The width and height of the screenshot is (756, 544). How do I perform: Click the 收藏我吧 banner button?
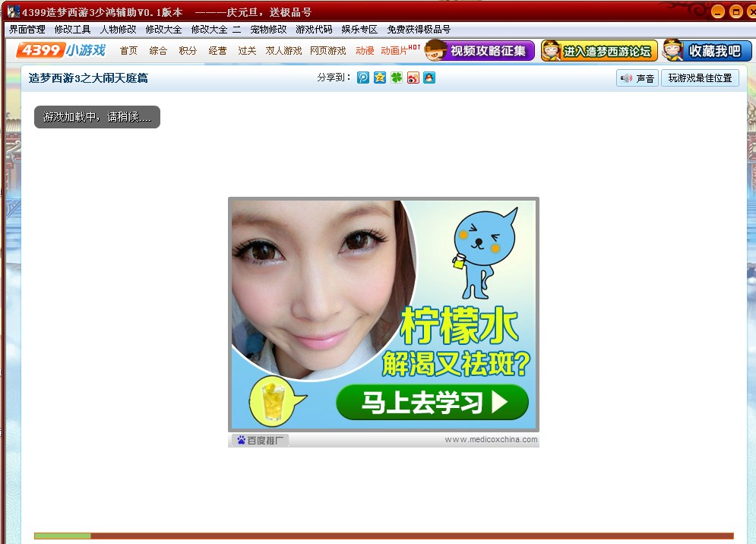[x=707, y=51]
